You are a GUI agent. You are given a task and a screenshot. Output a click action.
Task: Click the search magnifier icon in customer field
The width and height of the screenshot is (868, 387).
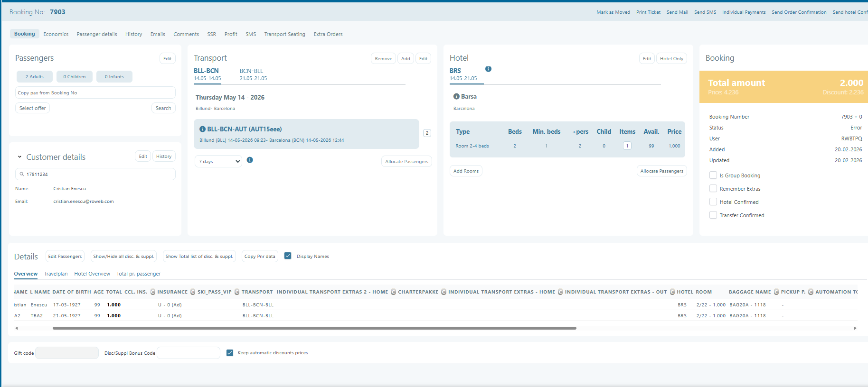(x=22, y=174)
